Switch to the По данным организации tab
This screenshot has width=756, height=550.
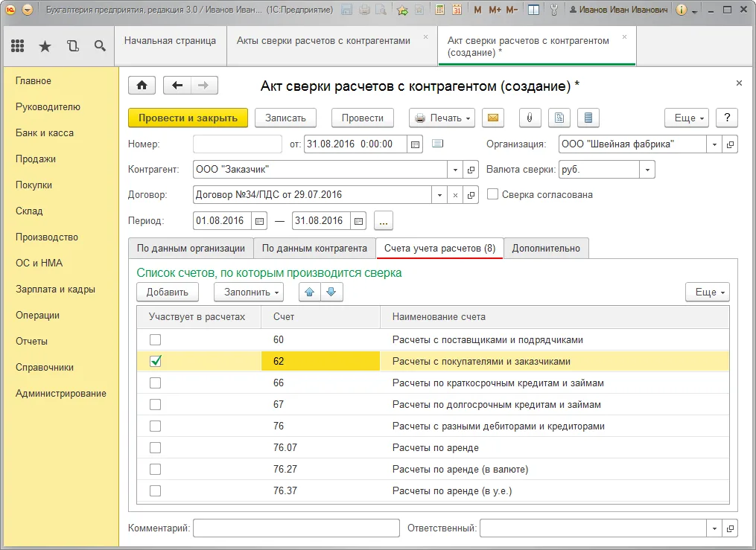coord(191,248)
